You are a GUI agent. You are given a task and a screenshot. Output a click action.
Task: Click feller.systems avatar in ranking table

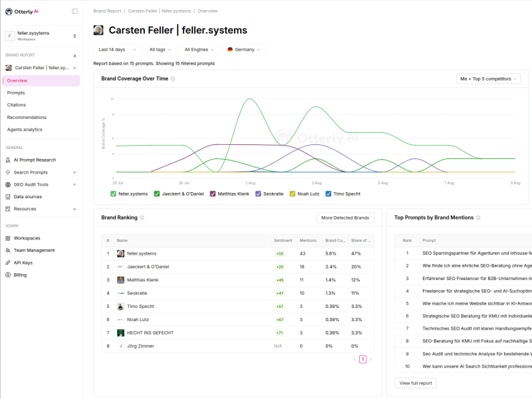click(x=120, y=253)
